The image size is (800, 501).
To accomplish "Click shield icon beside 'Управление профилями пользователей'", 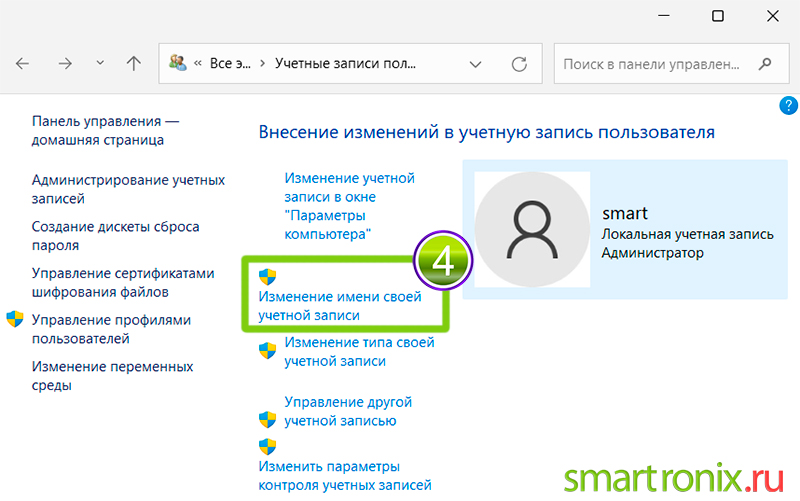I will [x=15, y=319].
